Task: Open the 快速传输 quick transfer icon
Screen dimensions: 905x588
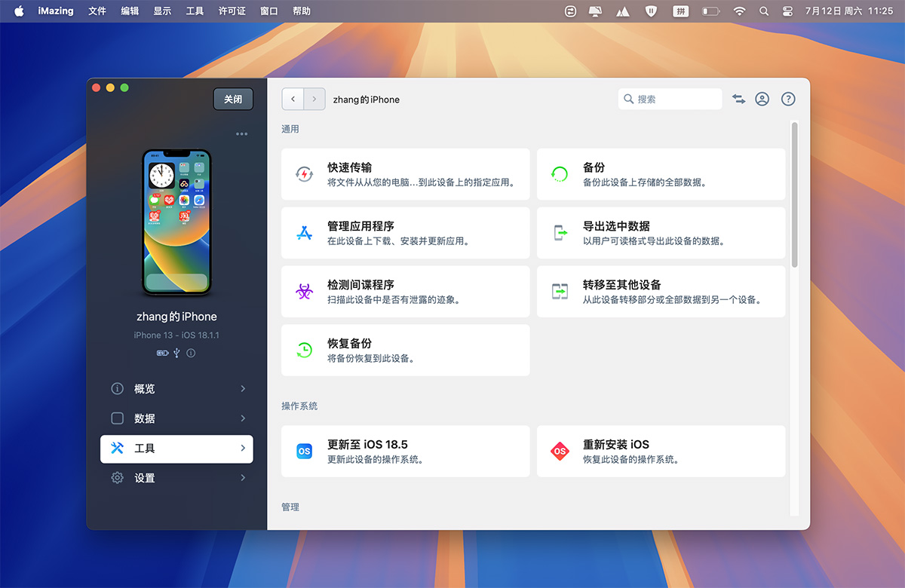Action: [x=304, y=175]
